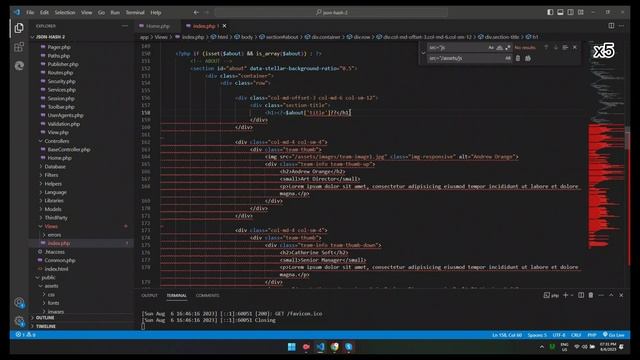Image resolution: width=640 pixels, height=360 pixels.
Task: Add a new terminal with plus icon
Action: click(x=565, y=295)
